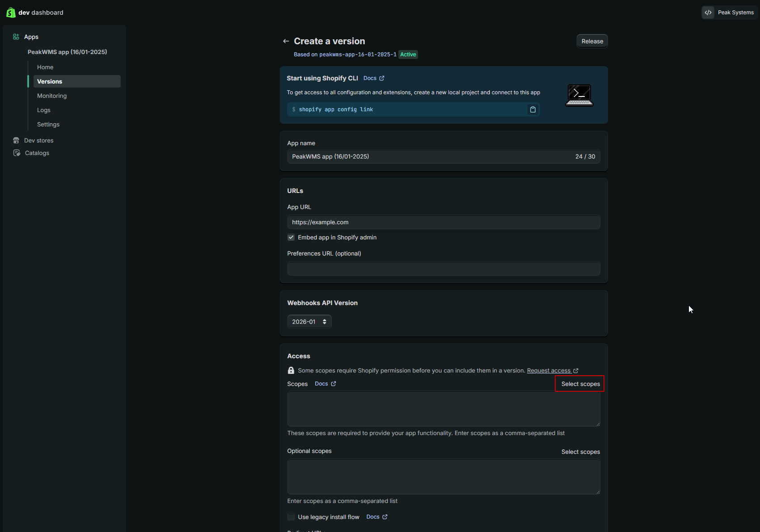
Task: Click the App name input field
Action: [x=444, y=157]
